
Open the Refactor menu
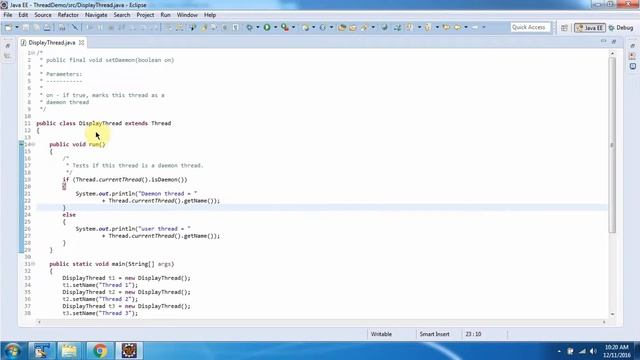point(68,15)
